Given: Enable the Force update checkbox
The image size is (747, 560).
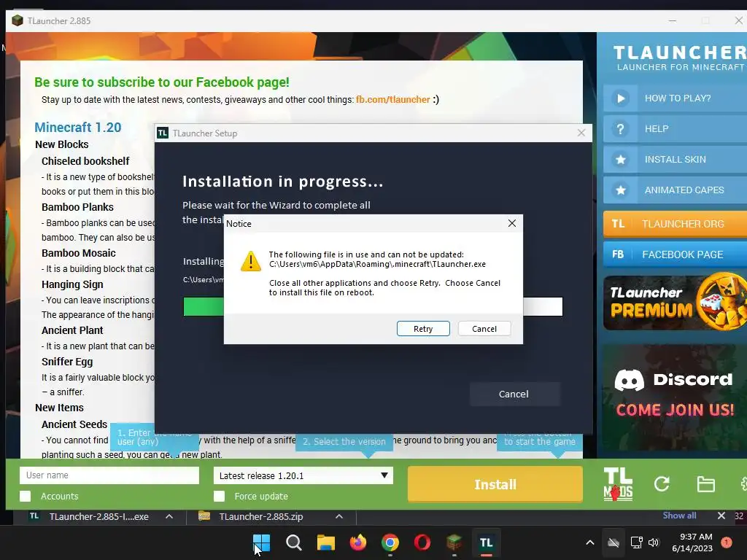Looking at the screenshot, I should [x=219, y=496].
